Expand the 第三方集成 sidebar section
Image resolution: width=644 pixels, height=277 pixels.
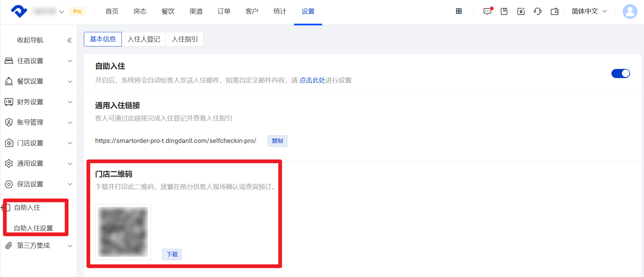click(x=38, y=245)
